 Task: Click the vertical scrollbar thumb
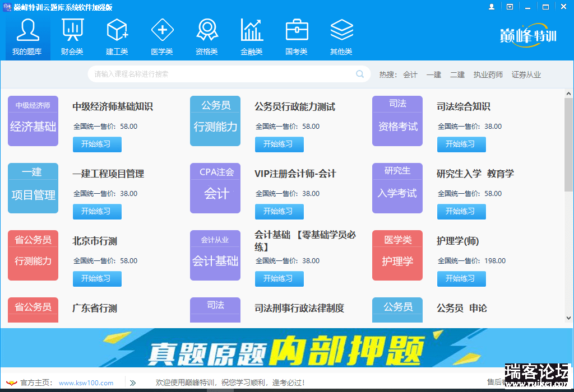click(x=568, y=144)
